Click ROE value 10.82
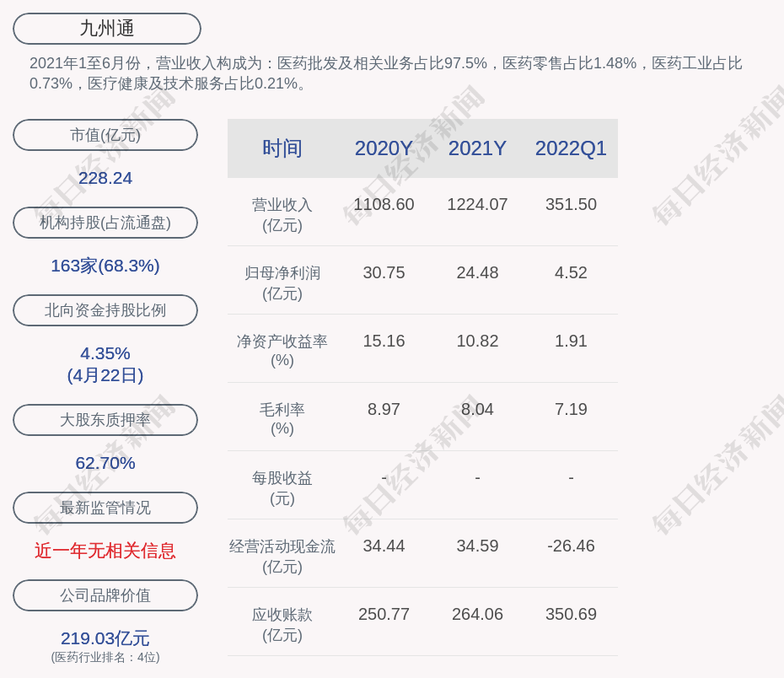This screenshot has width=784, height=678. pyautogui.click(x=477, y=341)
